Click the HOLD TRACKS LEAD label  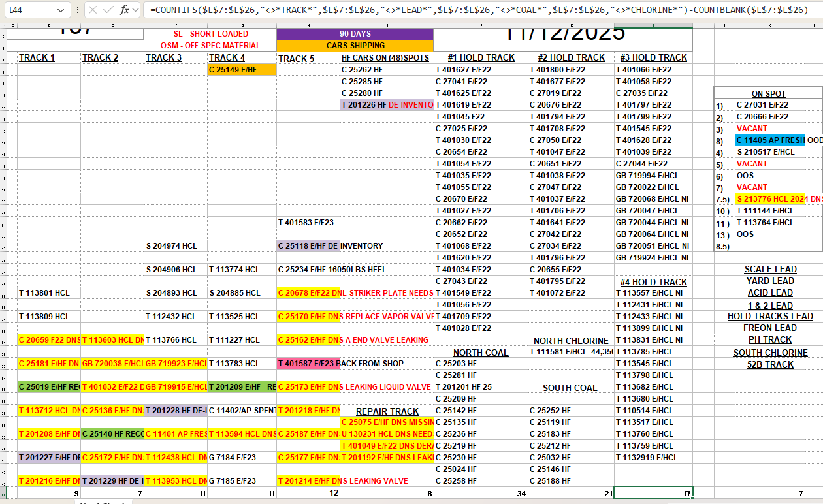coord(770,316)
